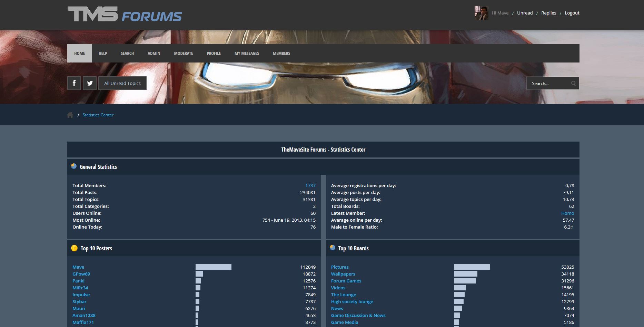Image resolution: width=644 pixels, height=327 pixels.
Task: Click the All Unread Topics button
Action: [122, 83]
